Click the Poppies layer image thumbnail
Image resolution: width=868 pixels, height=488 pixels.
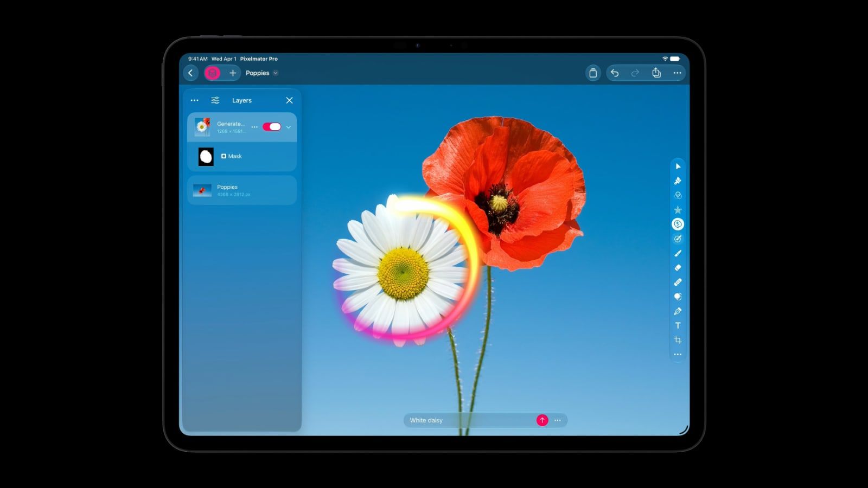coord(202,190)
